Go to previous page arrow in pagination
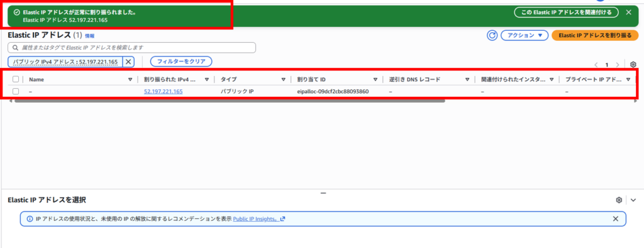The image size is (644, 248). 596,65
